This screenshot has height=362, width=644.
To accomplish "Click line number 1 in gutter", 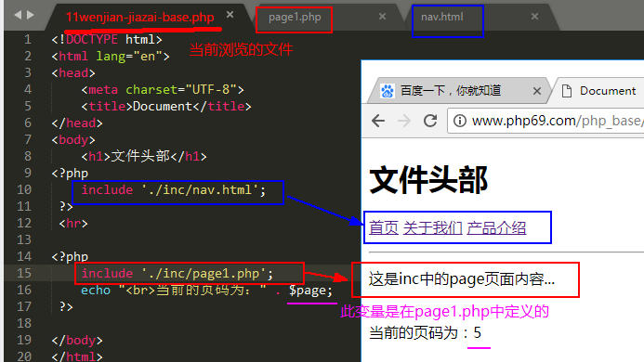I will pyautogui.click(x=28, y=39).
